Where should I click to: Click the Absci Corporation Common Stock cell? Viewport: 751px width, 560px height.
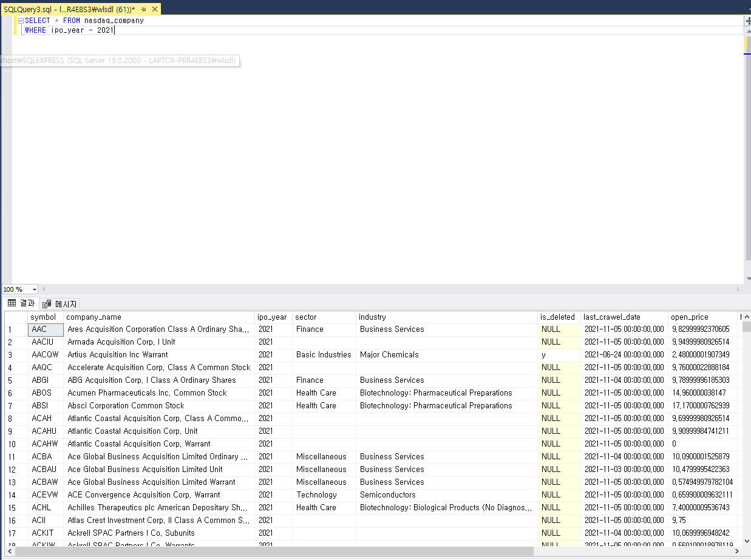click(x=159, y=406)
